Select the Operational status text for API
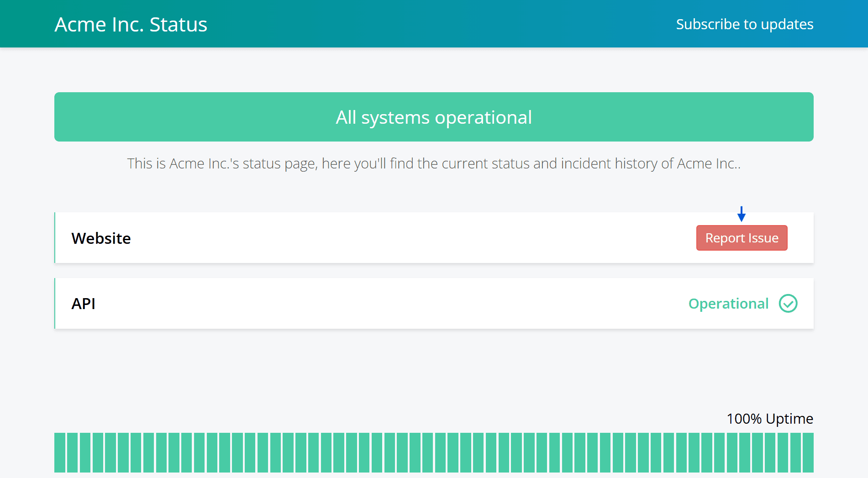 (x=728, y=303)
